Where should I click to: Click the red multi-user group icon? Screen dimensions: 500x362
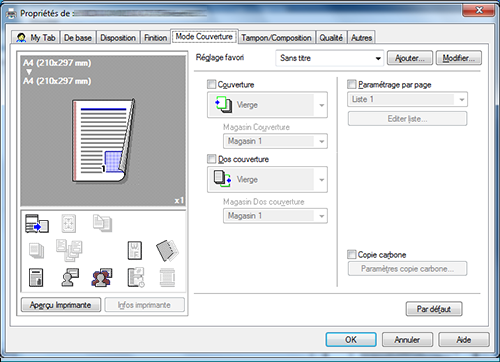102,278
